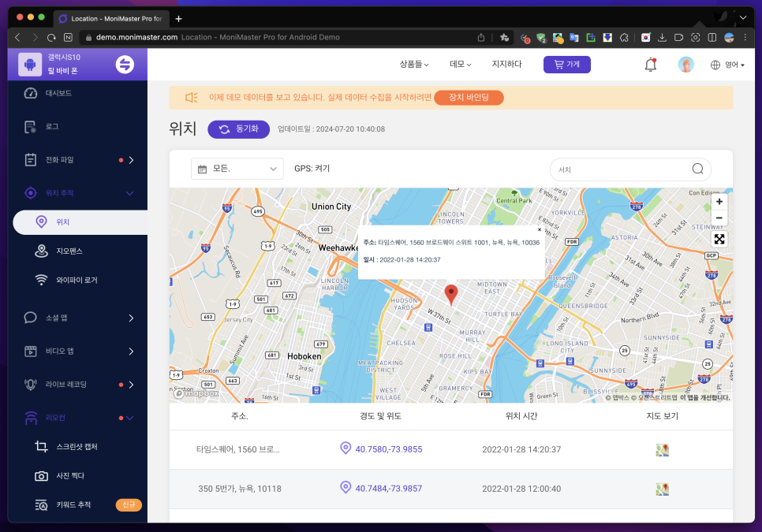Open browser downloads icon
The image size is (762, 532).
[x=662, y=37]
